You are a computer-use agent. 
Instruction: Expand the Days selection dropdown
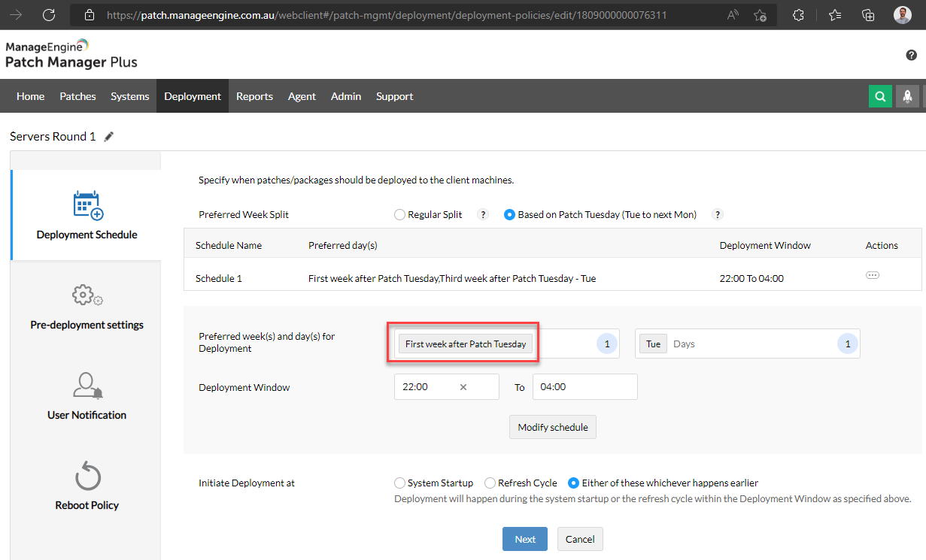coord(752,344)
